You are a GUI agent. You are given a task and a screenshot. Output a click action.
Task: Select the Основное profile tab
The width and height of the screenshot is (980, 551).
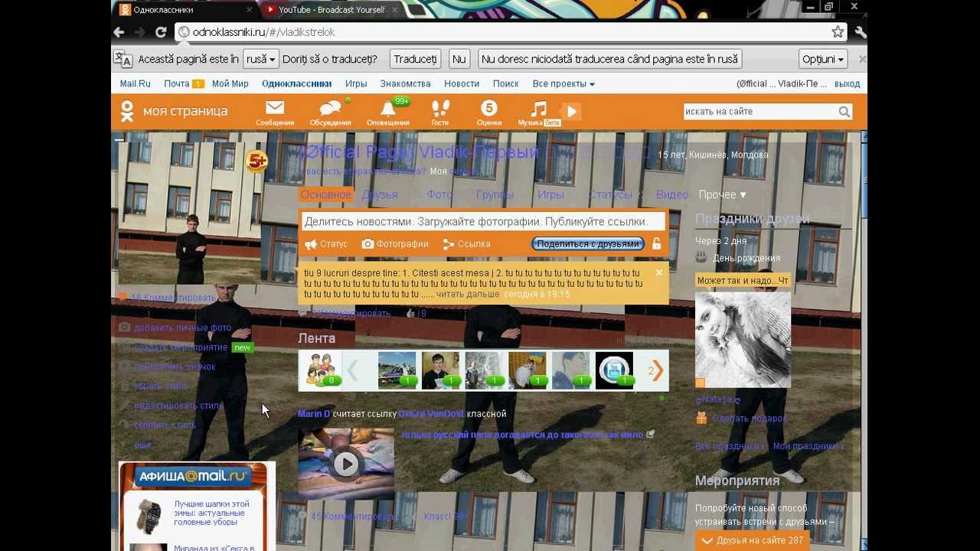point(326,194)
